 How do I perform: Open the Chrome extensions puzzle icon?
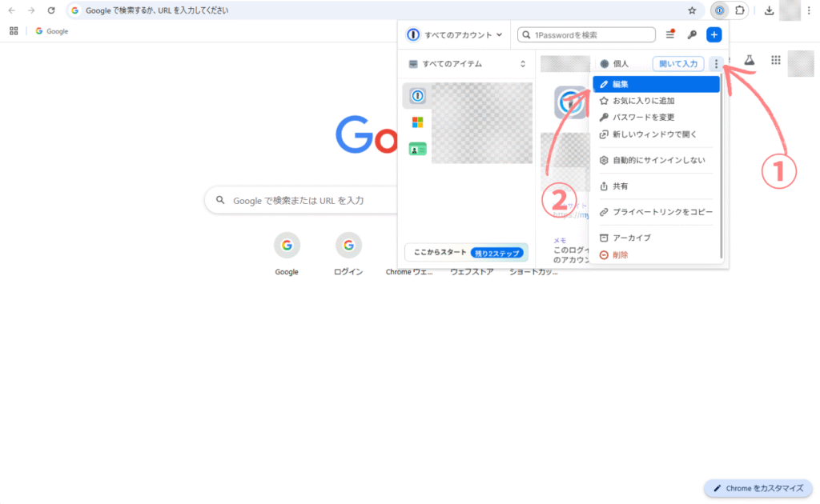pyautogui.click(x=739, y=10)
